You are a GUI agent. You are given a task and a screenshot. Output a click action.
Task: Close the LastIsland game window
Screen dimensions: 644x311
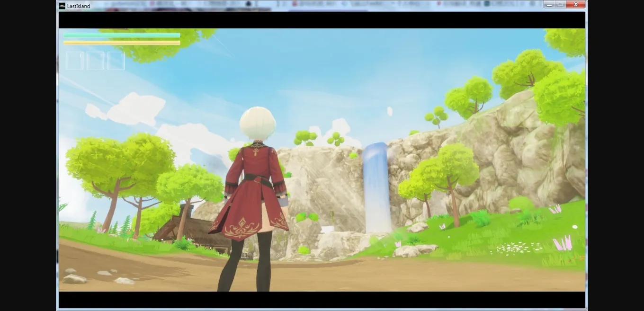tap(575, 4)
